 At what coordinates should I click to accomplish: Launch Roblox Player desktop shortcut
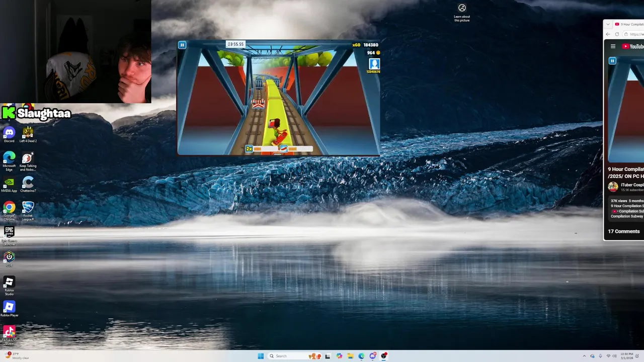point(9,309)
